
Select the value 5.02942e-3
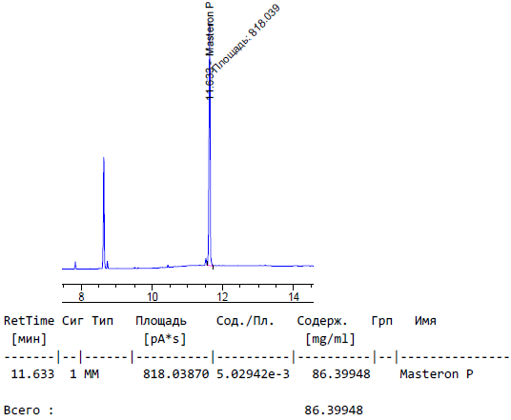tap(253, 373)
